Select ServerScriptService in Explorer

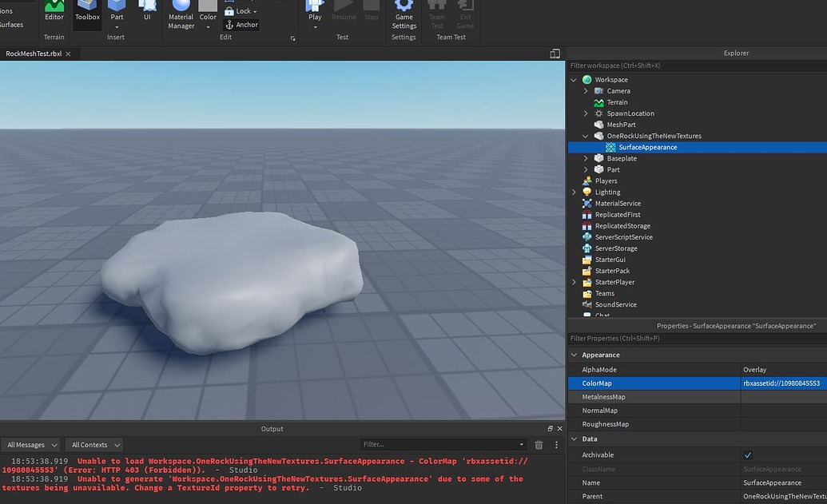point(623,237)
